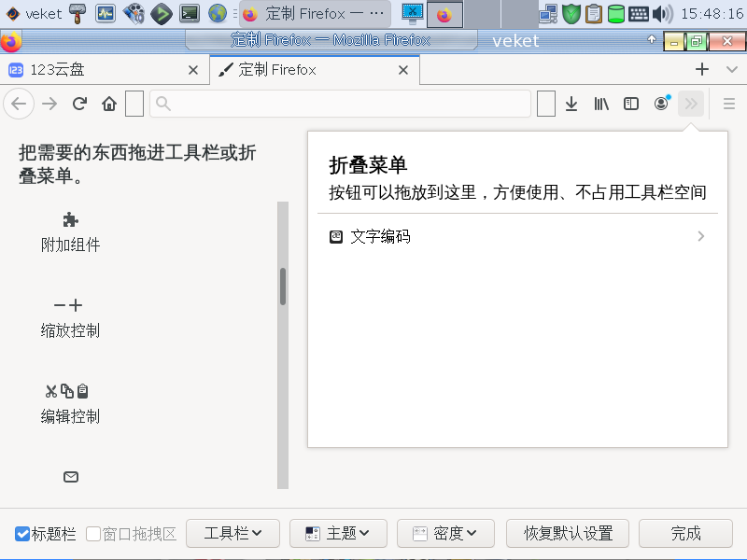Expand 文字编码 submenu arrow
Viewport: 747px width, 560px height.
(701, 236)
